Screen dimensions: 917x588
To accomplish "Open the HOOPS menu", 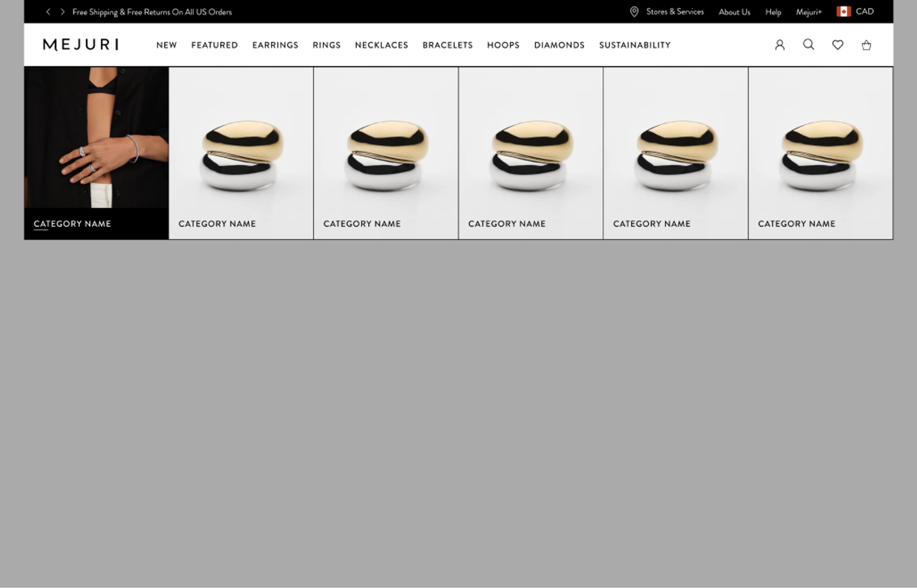I will click(503, 45).
